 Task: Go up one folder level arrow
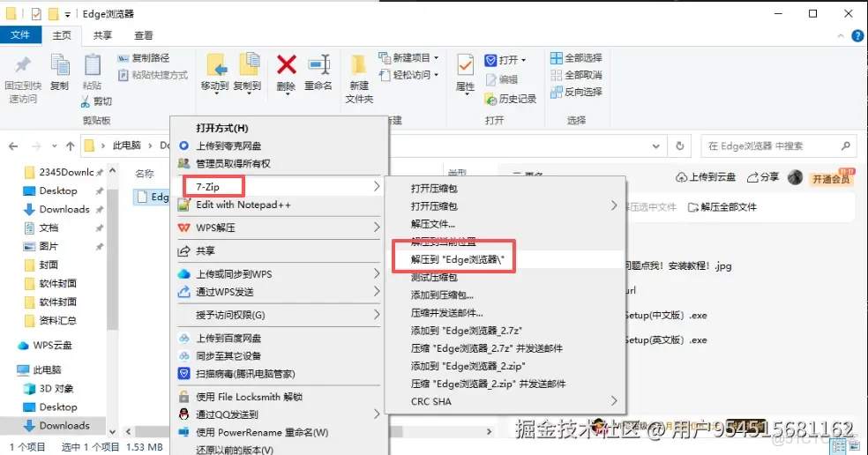pos(71,146)
